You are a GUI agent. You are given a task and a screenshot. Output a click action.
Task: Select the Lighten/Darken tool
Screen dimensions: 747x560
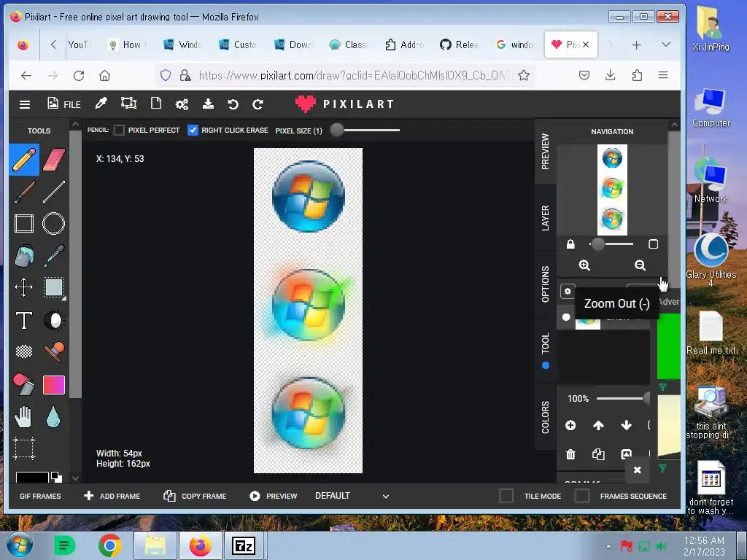[54, 320]
